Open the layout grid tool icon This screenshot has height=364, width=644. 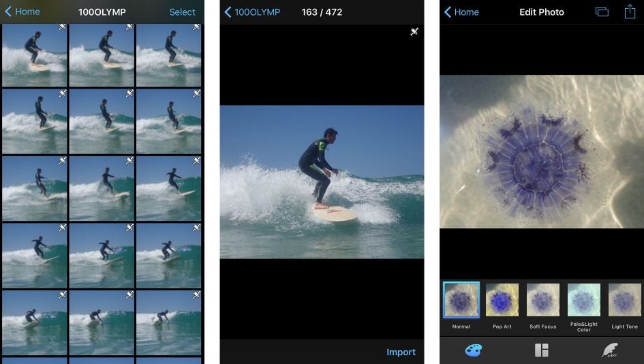[x=542, y=350]
